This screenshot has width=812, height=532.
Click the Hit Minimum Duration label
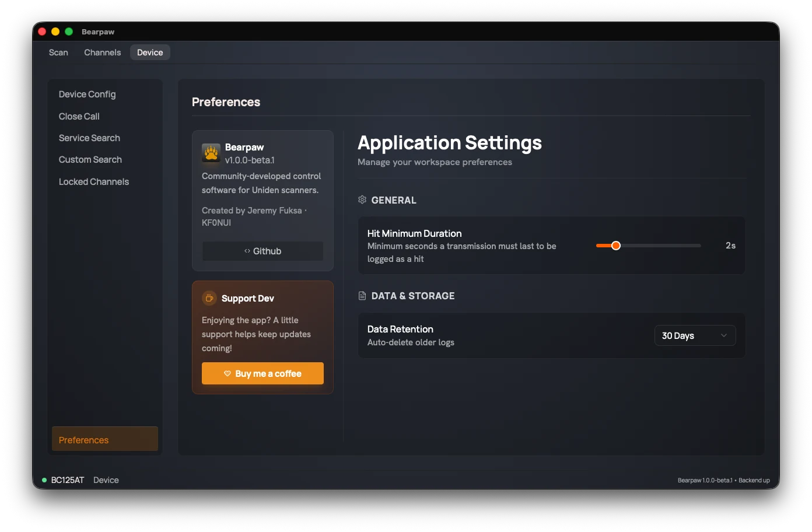(414, 233)
